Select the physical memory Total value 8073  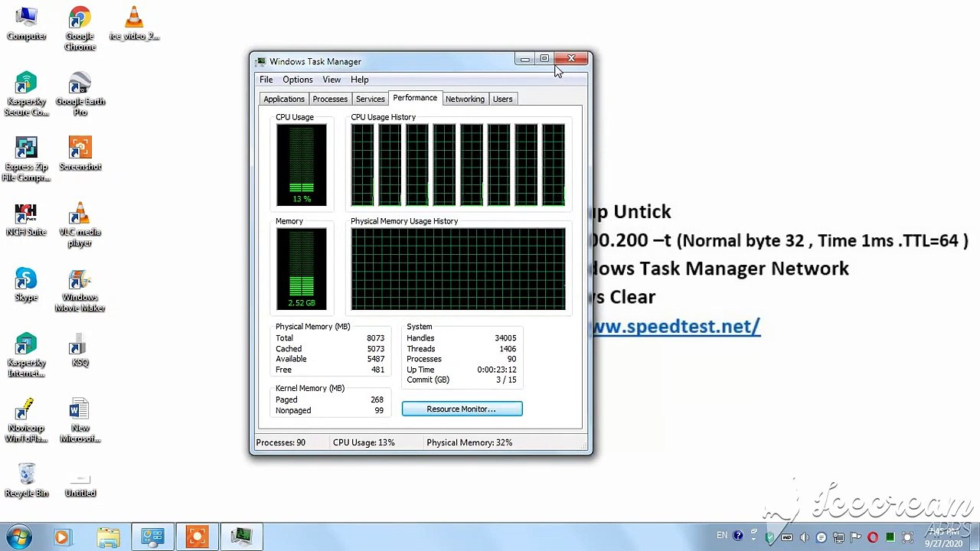coord(375,338)
